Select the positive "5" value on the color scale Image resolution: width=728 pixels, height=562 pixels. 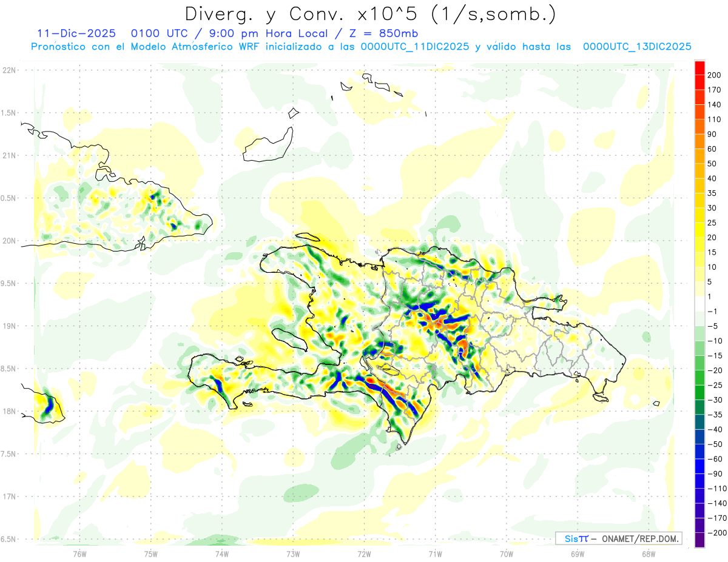pyautogui.click(x=710, y=281)
